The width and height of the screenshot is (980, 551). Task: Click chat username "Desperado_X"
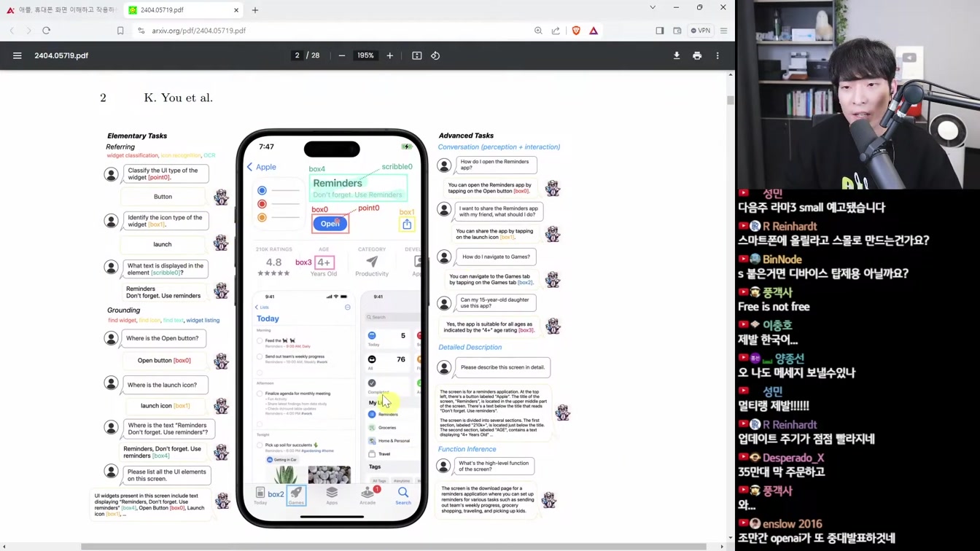793,458
